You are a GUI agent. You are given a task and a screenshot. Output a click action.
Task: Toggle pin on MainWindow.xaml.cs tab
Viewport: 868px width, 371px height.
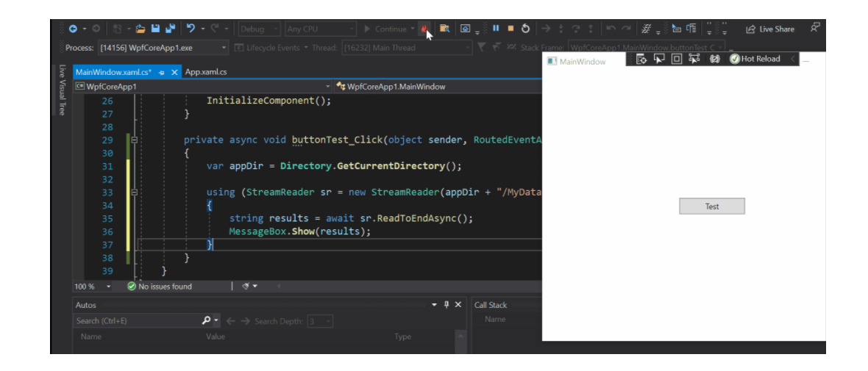pyautogui.click(x=161, y=72)
